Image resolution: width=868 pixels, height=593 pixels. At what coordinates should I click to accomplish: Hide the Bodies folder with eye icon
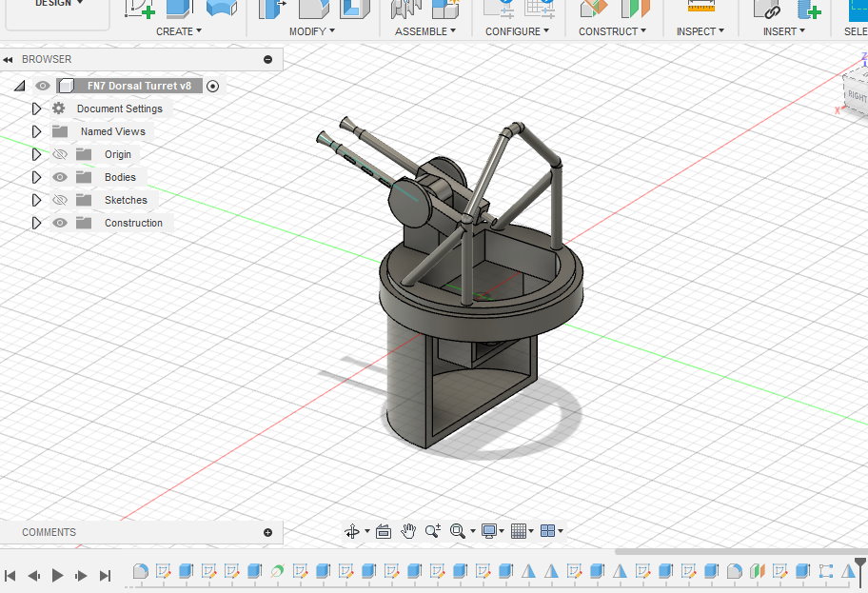coord(60,177)
